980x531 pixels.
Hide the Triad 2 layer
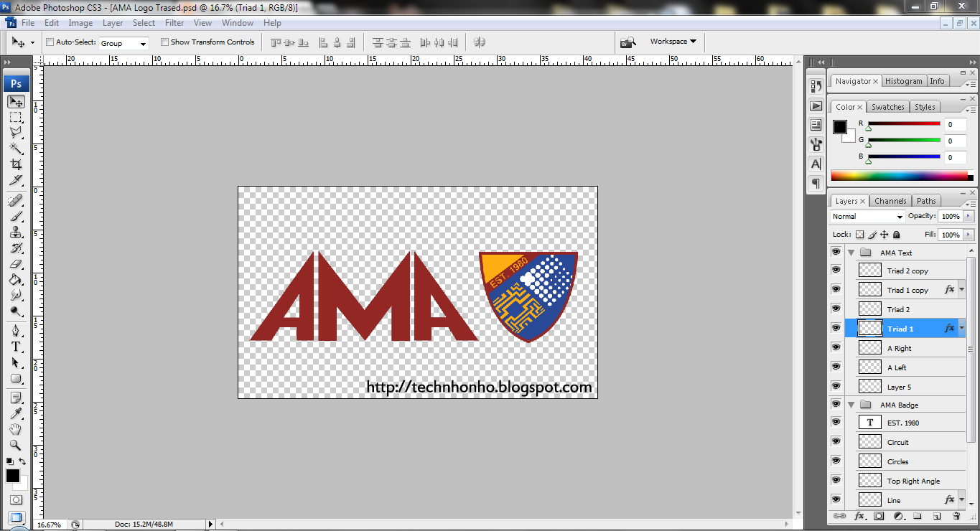(836, 309)
